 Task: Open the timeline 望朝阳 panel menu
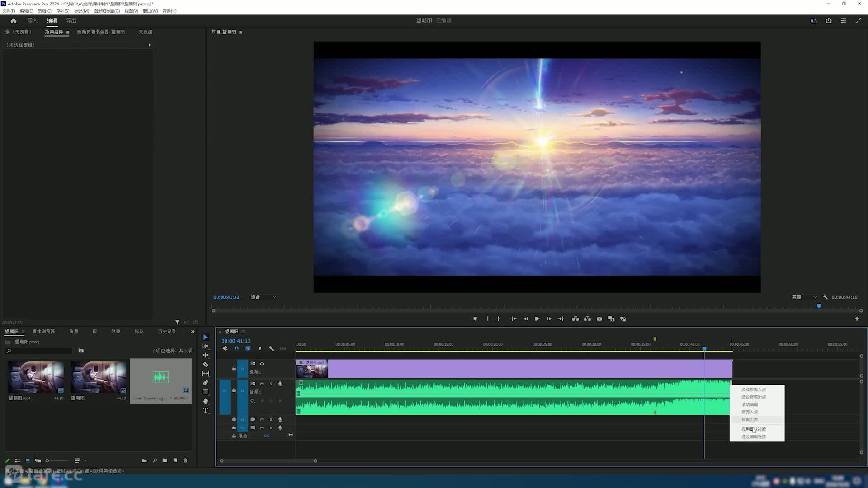point(243,332)
